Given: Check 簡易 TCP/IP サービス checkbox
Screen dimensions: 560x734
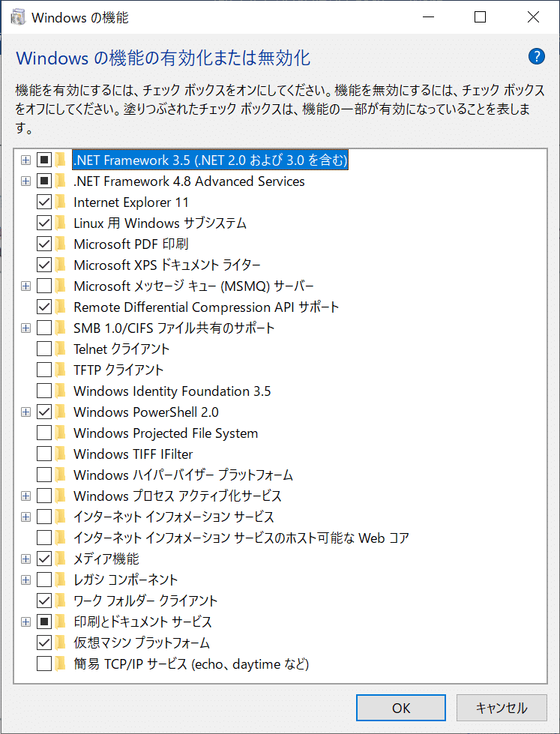Looking at the screenshot, I should click(x=44, y=664).
